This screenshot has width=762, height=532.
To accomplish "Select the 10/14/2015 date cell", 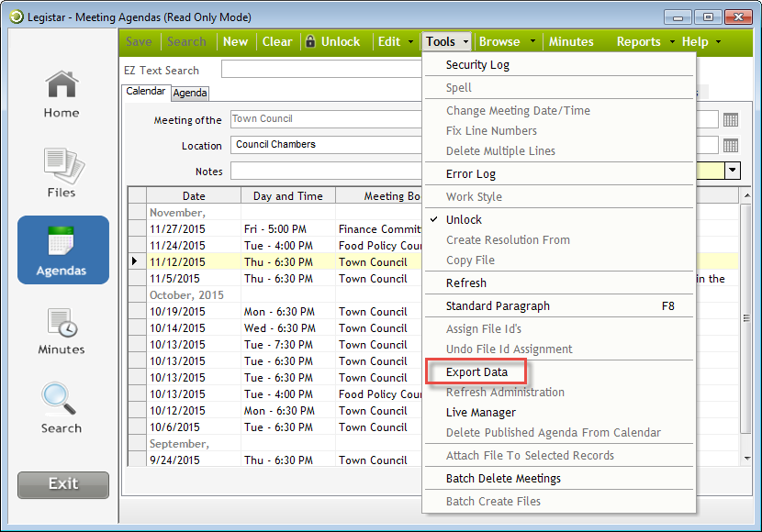I will (194, 328).
